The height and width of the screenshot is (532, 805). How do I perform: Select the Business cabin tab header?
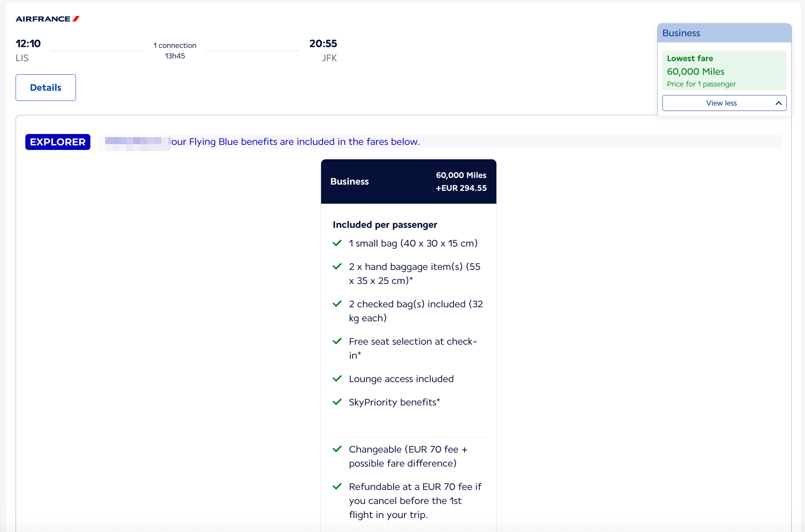724,33
